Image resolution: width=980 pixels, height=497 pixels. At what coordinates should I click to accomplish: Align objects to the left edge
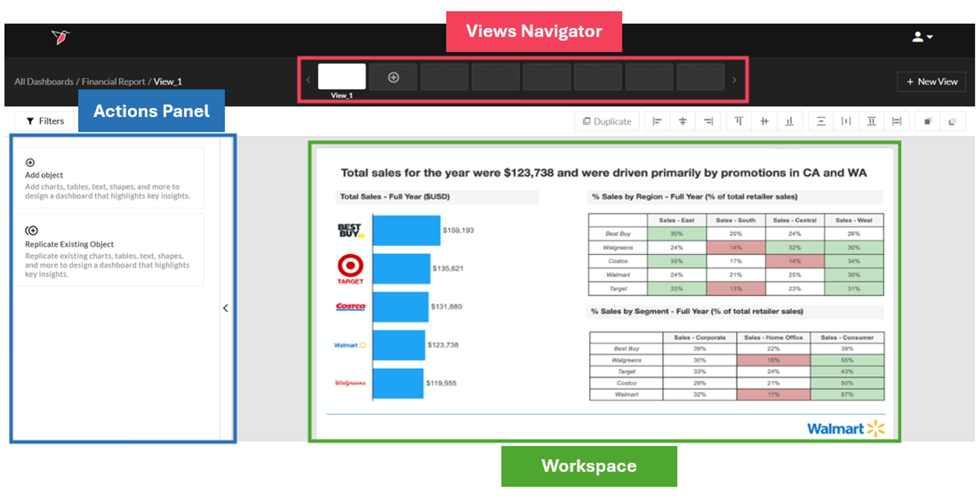(x=657, y=121)
